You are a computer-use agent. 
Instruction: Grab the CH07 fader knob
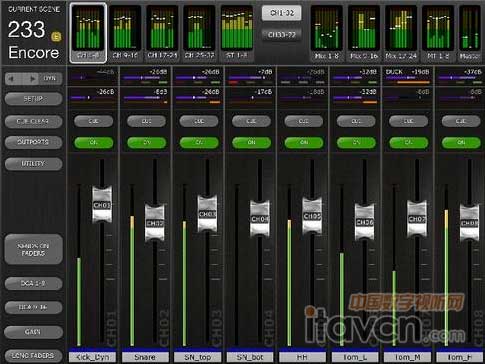417,219
